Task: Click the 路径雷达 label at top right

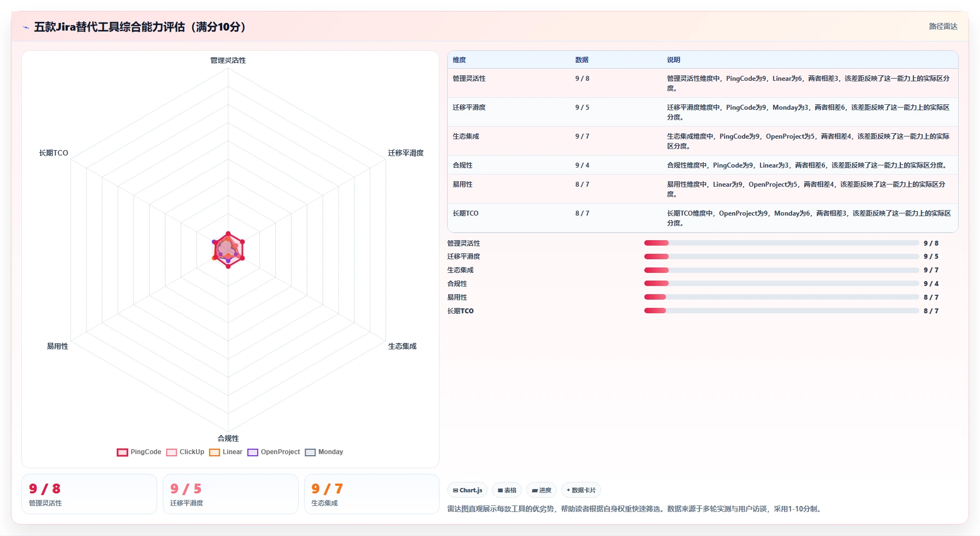Action: click(943, 26)
